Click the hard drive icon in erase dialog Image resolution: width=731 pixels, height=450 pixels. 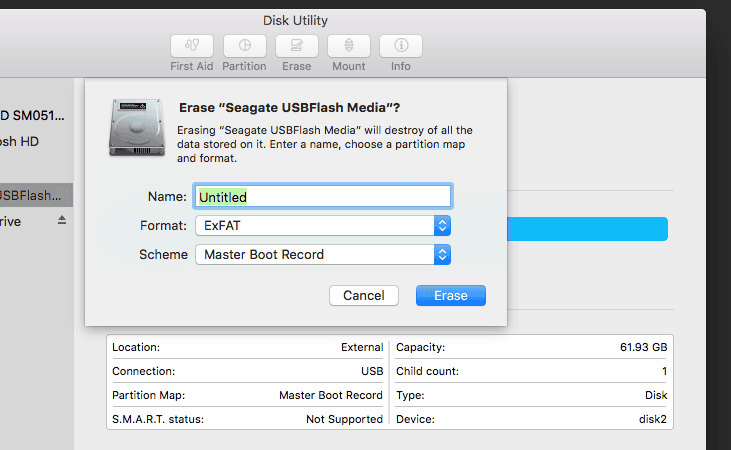[137, 127]
